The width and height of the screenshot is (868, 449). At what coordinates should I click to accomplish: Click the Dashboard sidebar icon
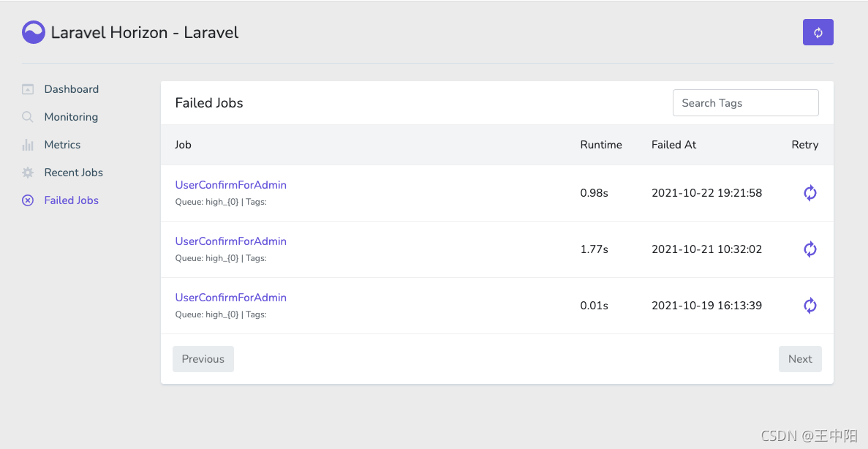[x=28, y=89]
